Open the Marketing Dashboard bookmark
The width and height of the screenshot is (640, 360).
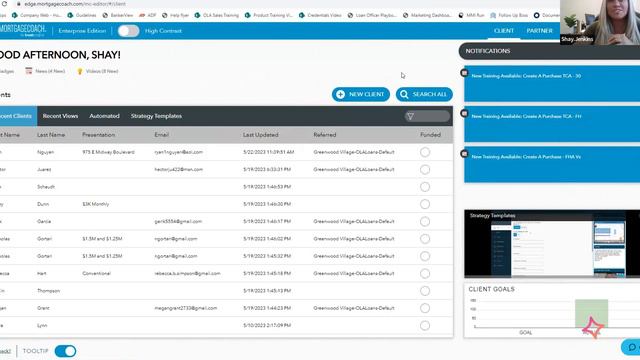(x=427, y=15)
